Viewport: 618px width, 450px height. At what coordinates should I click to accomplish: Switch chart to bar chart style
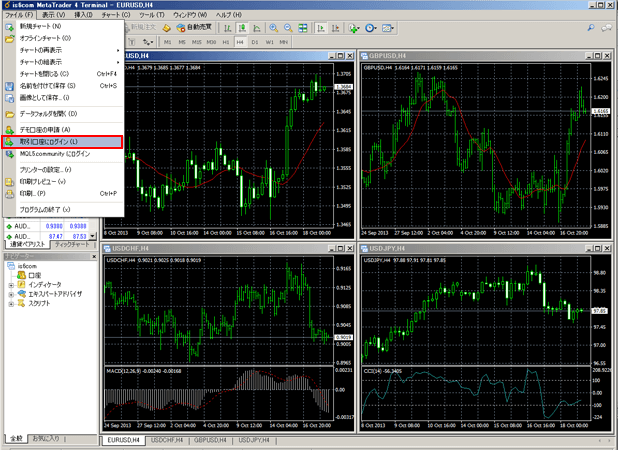(x=228, y=28)
